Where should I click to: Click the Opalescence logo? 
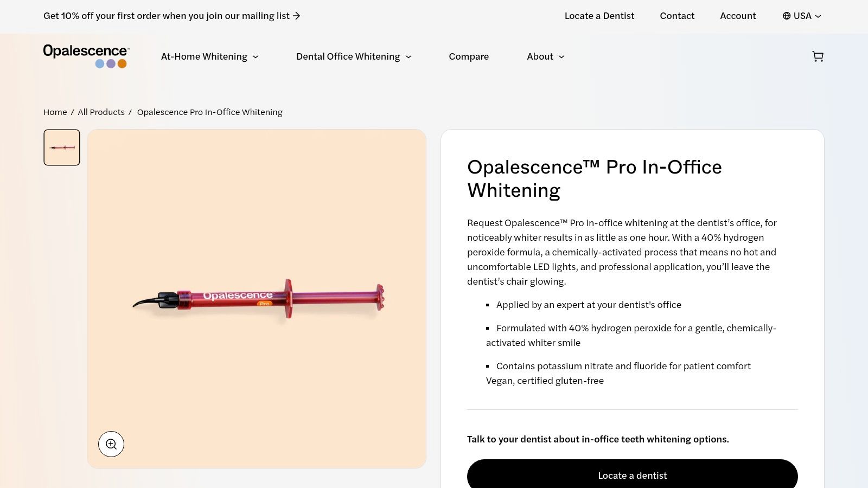pos(86,56)
